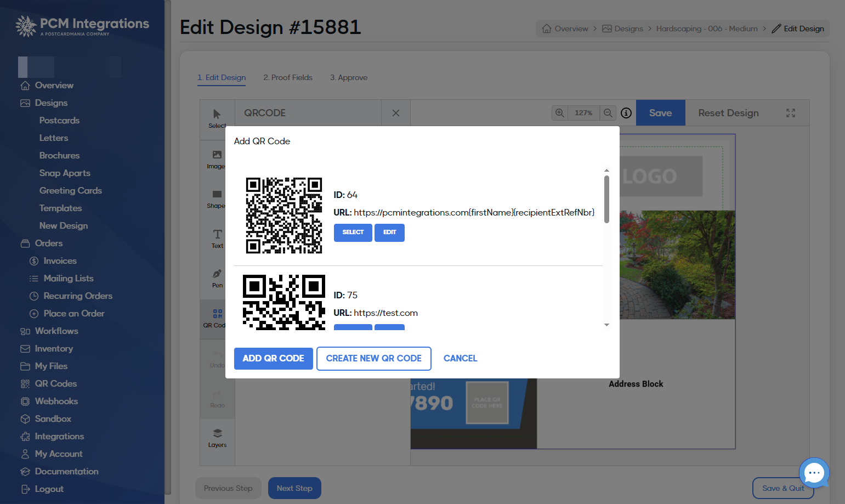The width and height of the screenshot is (845, 504).
Task: Open the Edit Design step tab
Action: pyautogui.click(x=222, y=77)
